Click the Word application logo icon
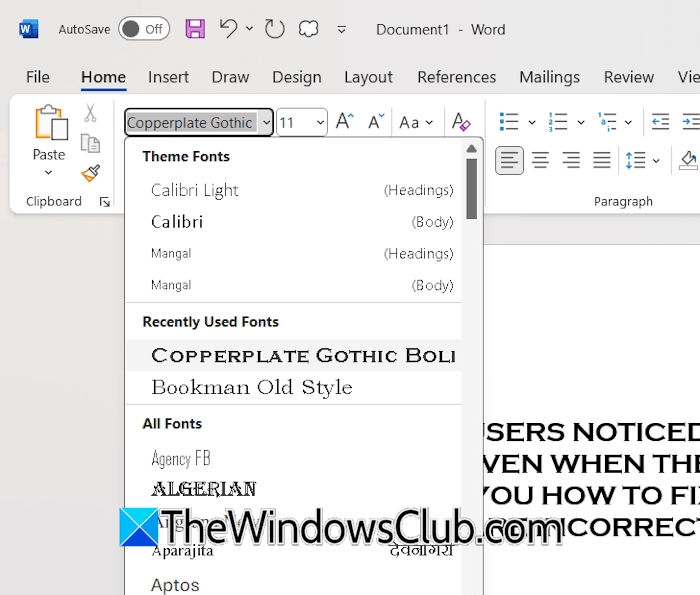 click(x=29, y=29)
